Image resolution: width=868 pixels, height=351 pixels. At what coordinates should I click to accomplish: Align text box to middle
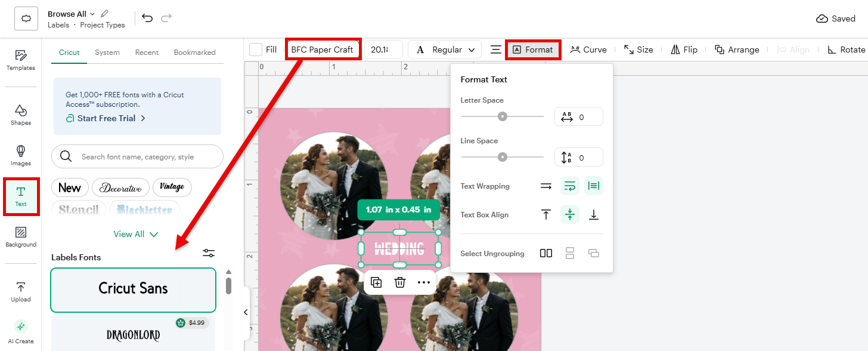coord(570,215)
